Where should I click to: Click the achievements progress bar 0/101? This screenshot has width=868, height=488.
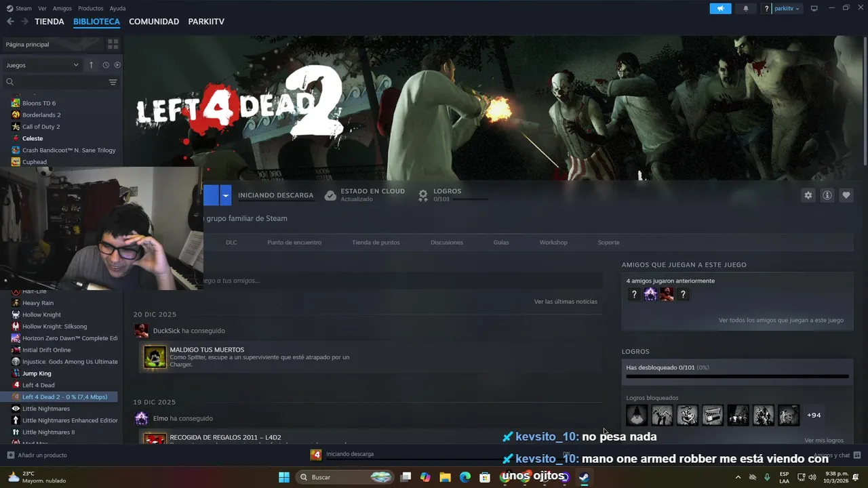click(737, 376)
